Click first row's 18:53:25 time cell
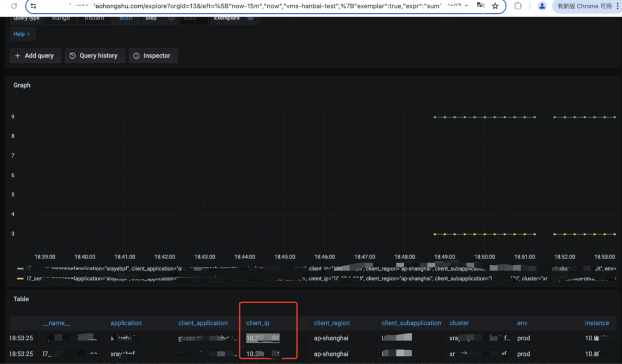 coord(21,338)
